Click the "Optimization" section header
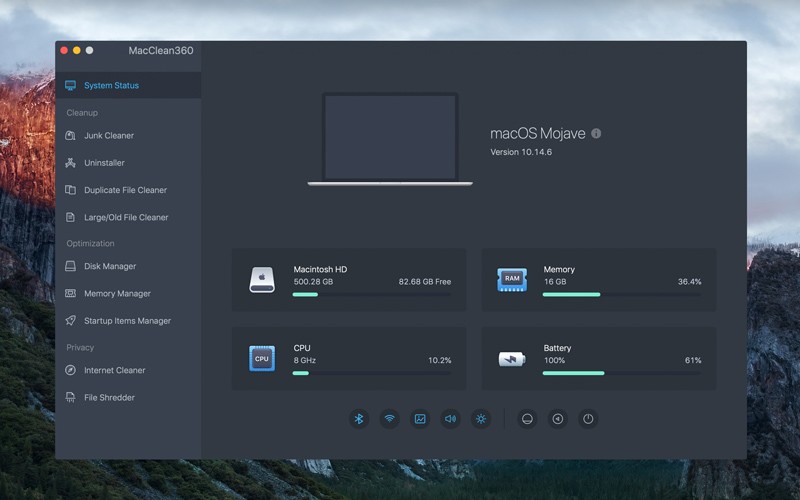The image size is (800, 500). coord(90,243)
